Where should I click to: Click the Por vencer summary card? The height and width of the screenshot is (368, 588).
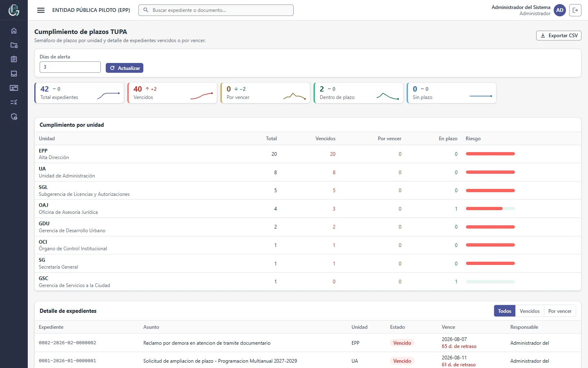pos(265,93)
